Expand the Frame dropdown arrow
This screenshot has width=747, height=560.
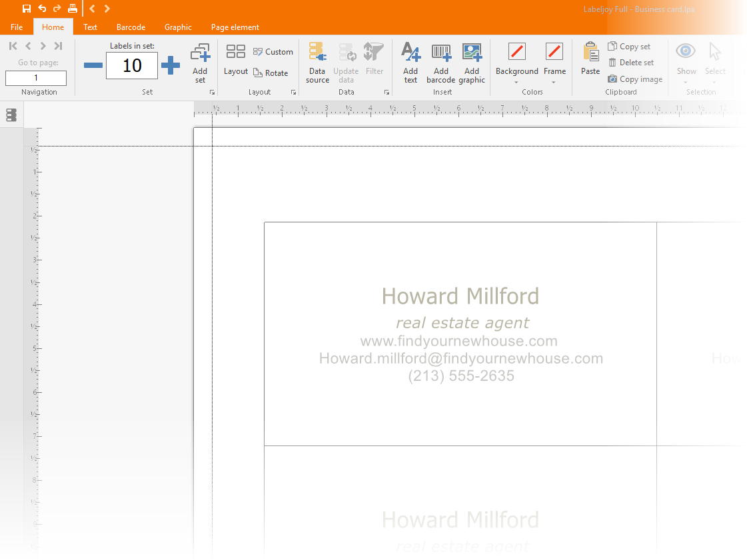(554, 83)
